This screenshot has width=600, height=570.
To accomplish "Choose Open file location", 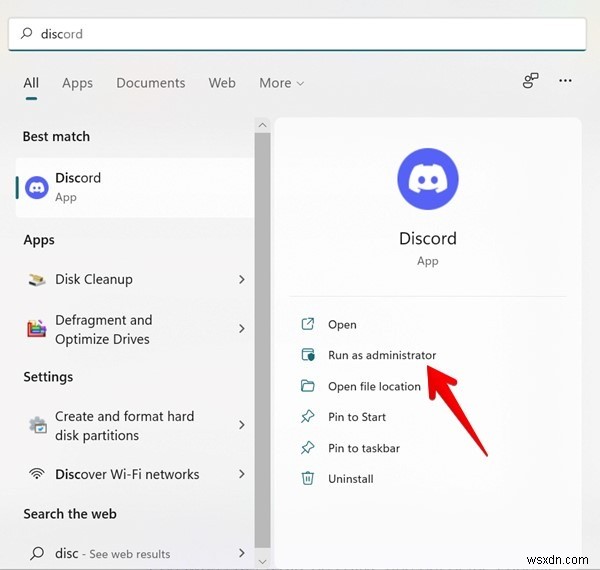I will (374, 386).
